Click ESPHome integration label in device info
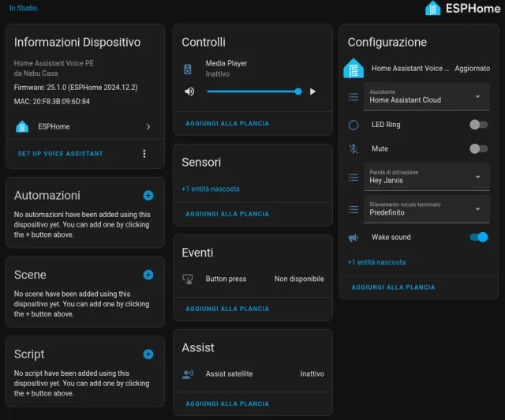The image size is (505, 420). [x=54, y=126]
